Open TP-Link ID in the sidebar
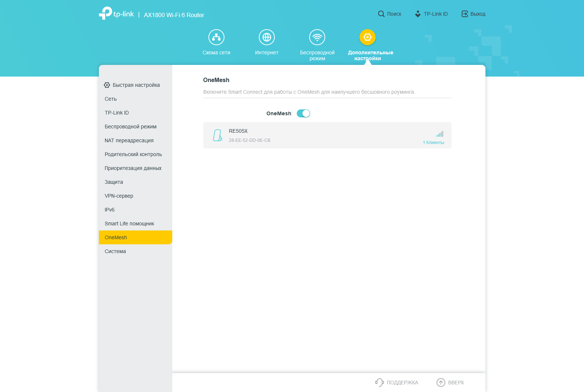The image size is (584, 392). click(135, 113)
